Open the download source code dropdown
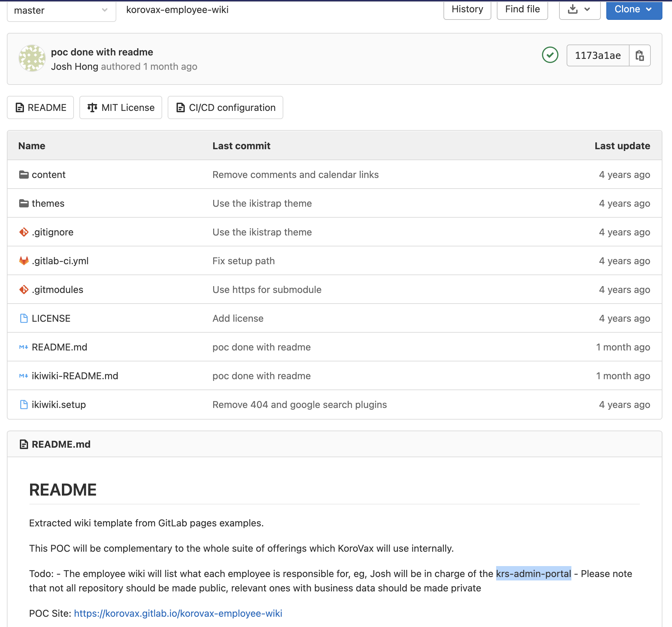Viewport: 672px width, 627px height. coord(580,10)
